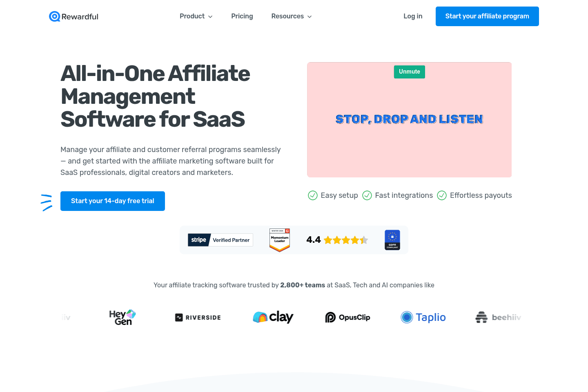Click the beehiiv logo
Image resolution: width=588 pixels, height=392 pixels.
(498, 317)
